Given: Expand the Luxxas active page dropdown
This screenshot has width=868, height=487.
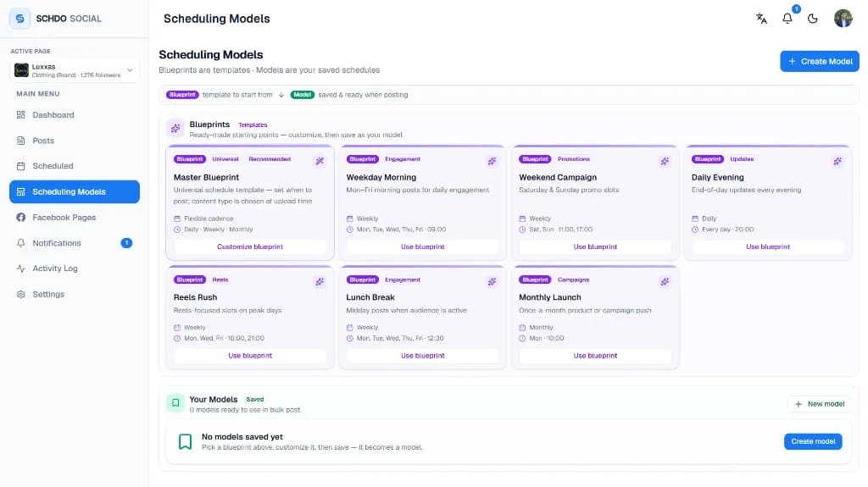Looking at the screenshot, I should pyautogui.click(x=75, y=70).
